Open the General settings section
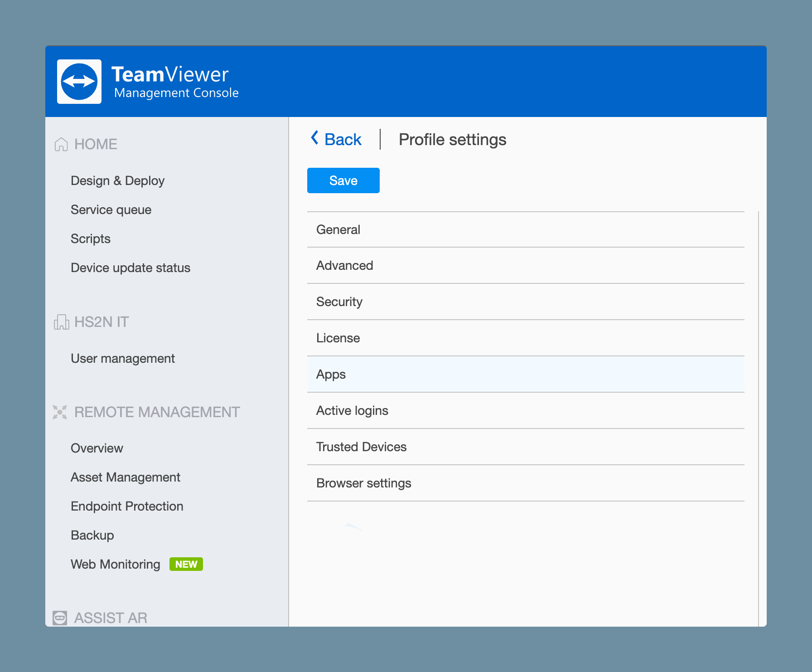812x672 pixels. pyautogui.click(x=526, y=229)
